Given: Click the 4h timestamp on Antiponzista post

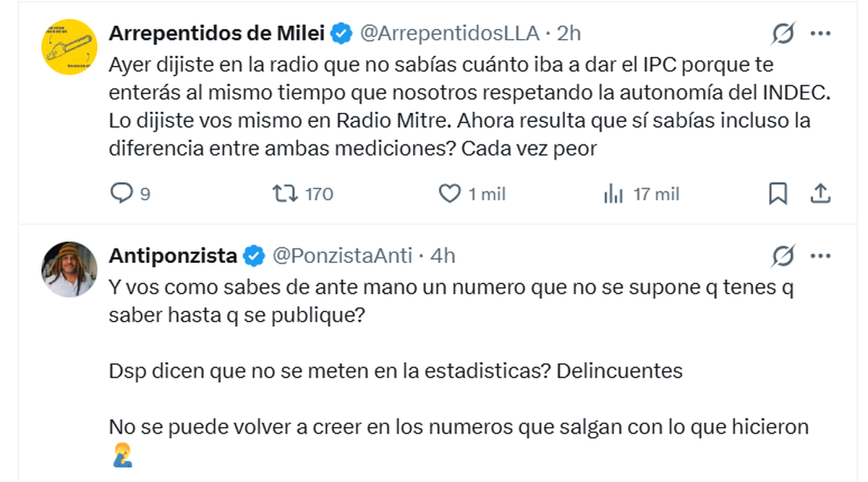Looking at the screenshot, I should [443, 256].
